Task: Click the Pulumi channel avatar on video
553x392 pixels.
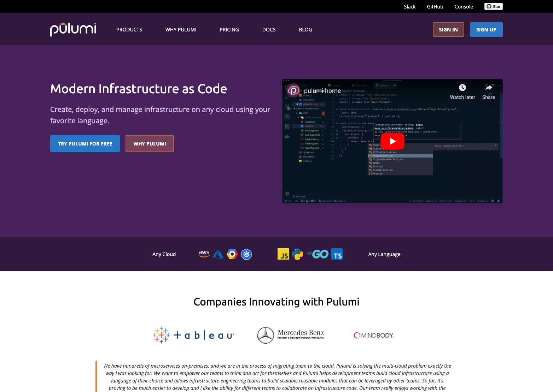Action: (293, 90)
